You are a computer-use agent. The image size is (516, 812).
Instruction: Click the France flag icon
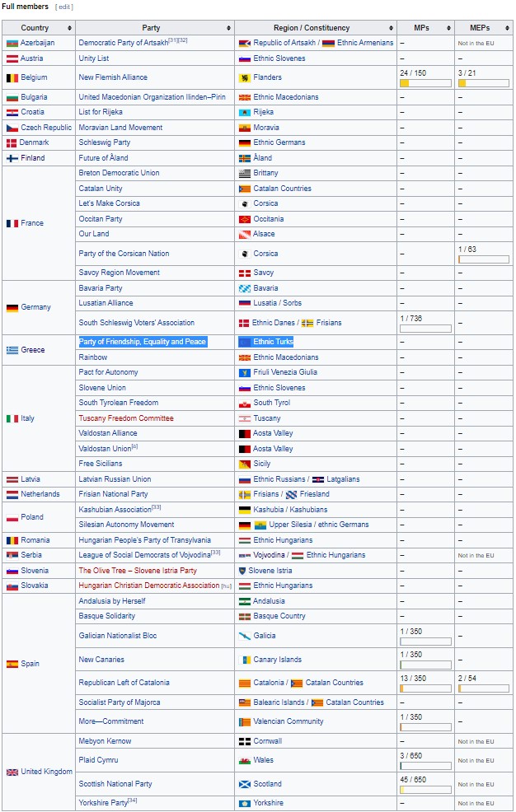tap(12, 224)
